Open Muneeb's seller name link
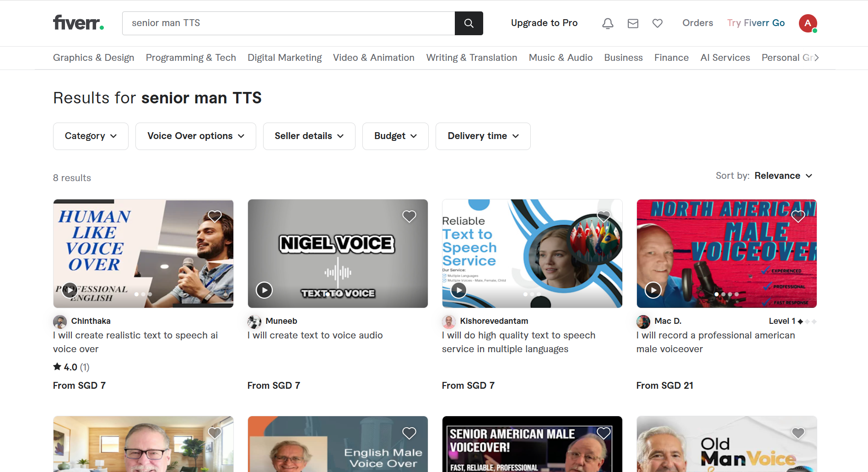Screen dimensions: 868x472 point(281,321)
